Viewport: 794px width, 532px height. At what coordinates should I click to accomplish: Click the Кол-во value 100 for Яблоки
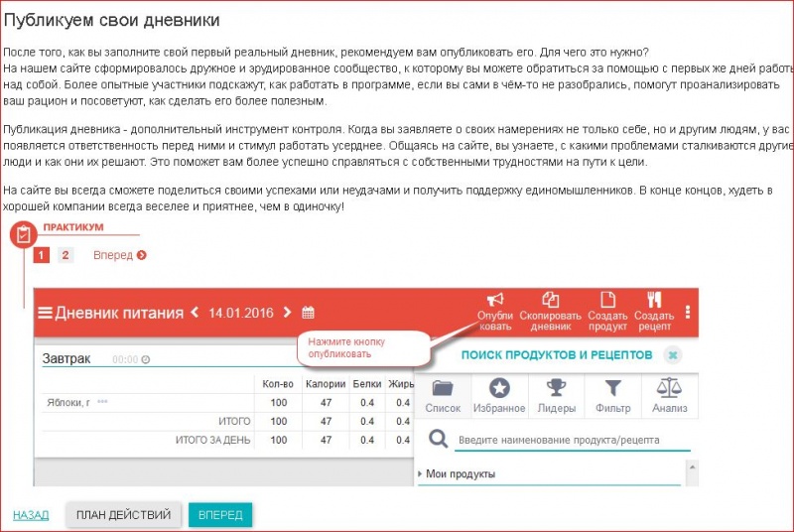pos(279,402)
